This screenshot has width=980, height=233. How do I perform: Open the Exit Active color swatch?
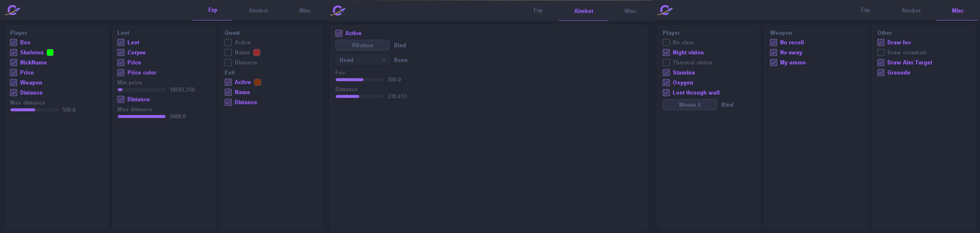[257, 82]
